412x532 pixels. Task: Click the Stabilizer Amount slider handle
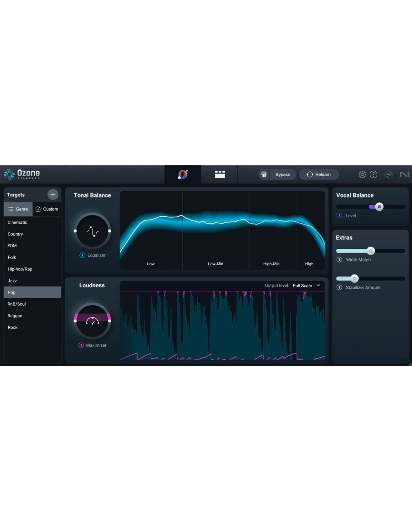[354, 278]
